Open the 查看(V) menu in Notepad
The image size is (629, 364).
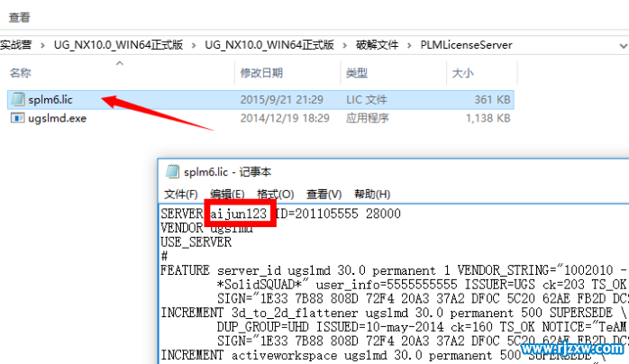click(x=324, y=195)
